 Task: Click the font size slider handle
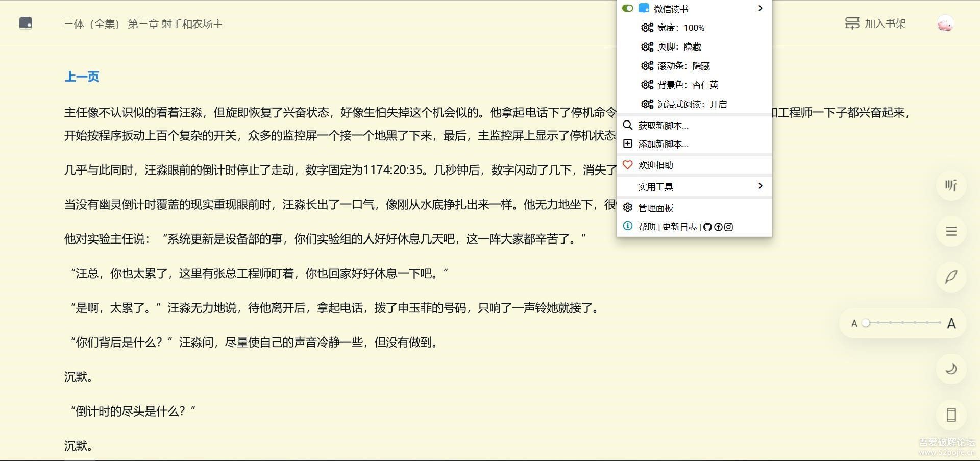point(866,323)
